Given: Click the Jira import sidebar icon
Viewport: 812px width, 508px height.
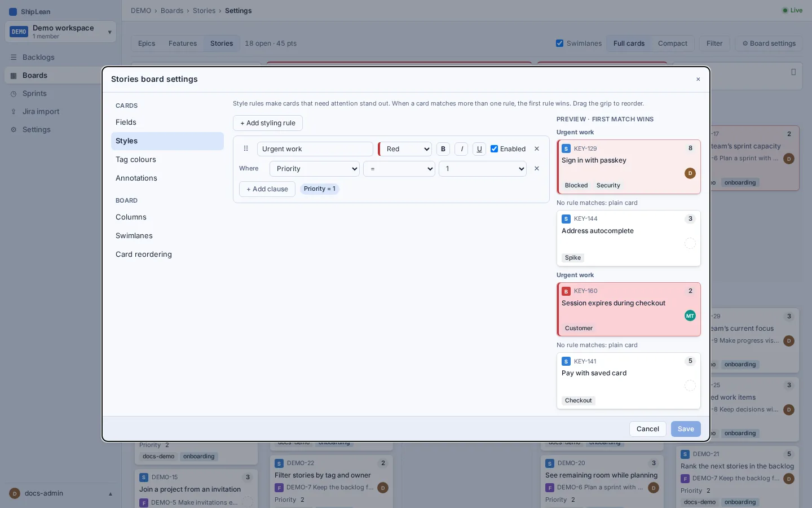Looking at the screenshot, I should click(x=14, y=112).
